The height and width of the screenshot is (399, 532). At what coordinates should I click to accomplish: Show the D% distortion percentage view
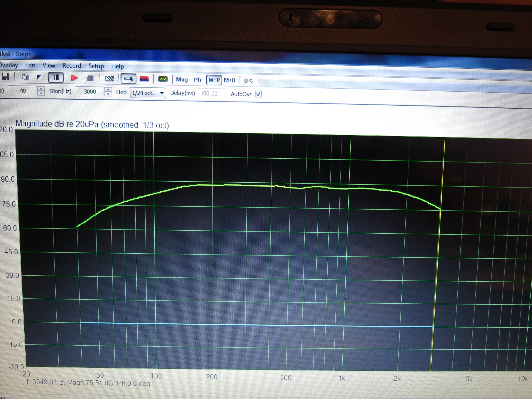[x=249, y=81]
